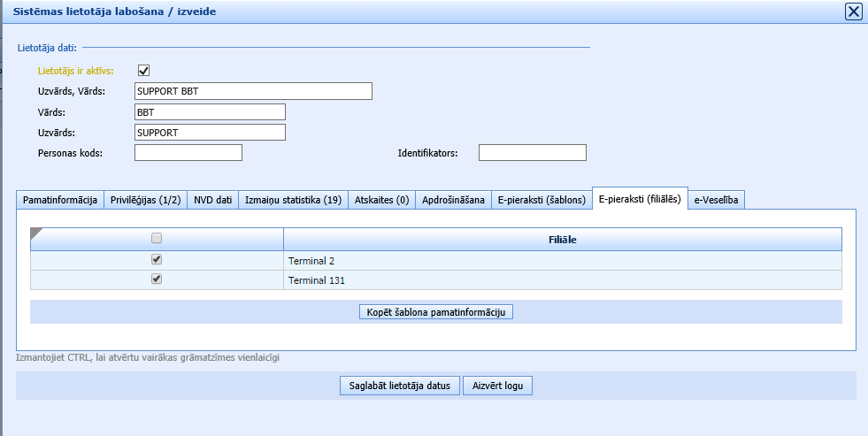
Task: Switch to the Privilēģijas (1/2) tab
Action: point(145,201)
